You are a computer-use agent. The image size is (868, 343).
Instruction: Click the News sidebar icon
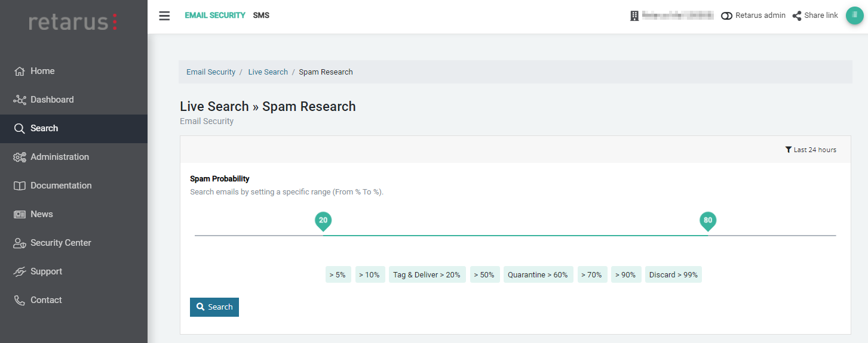point(20,214)
